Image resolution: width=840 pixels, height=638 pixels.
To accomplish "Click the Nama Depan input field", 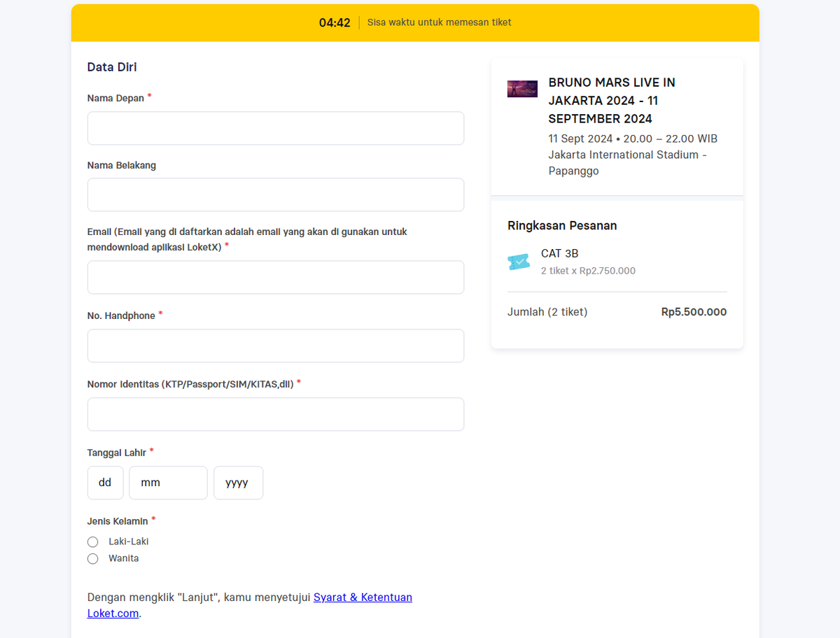I will pyautogui.click(x=276, y=128).
